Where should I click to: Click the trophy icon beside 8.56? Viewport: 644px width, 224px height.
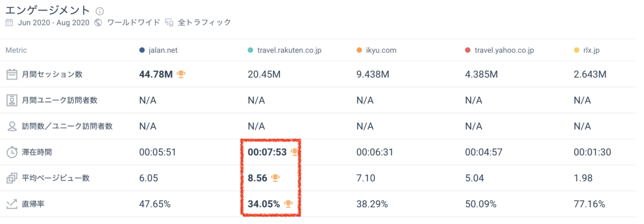276,178
